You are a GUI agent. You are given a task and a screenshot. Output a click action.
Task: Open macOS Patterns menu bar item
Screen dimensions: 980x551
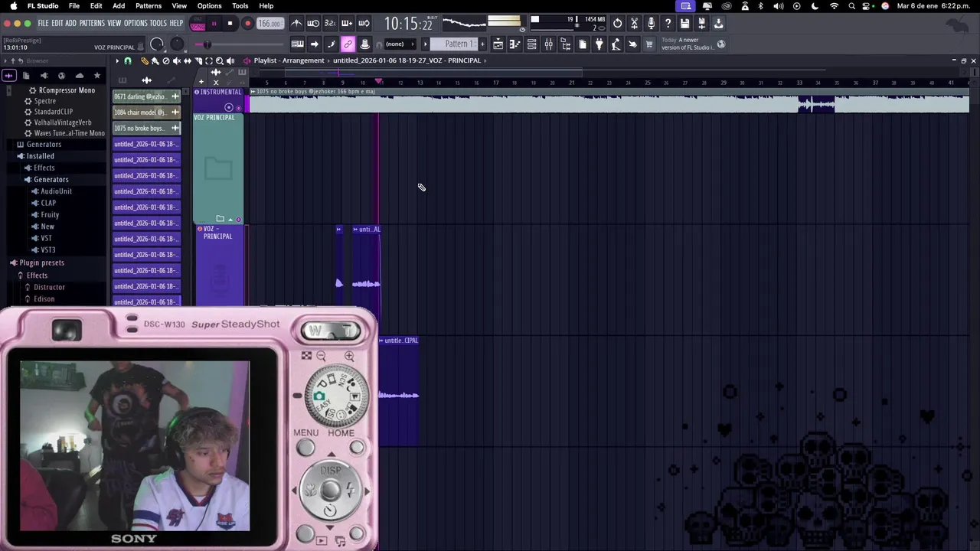[149, 5]
